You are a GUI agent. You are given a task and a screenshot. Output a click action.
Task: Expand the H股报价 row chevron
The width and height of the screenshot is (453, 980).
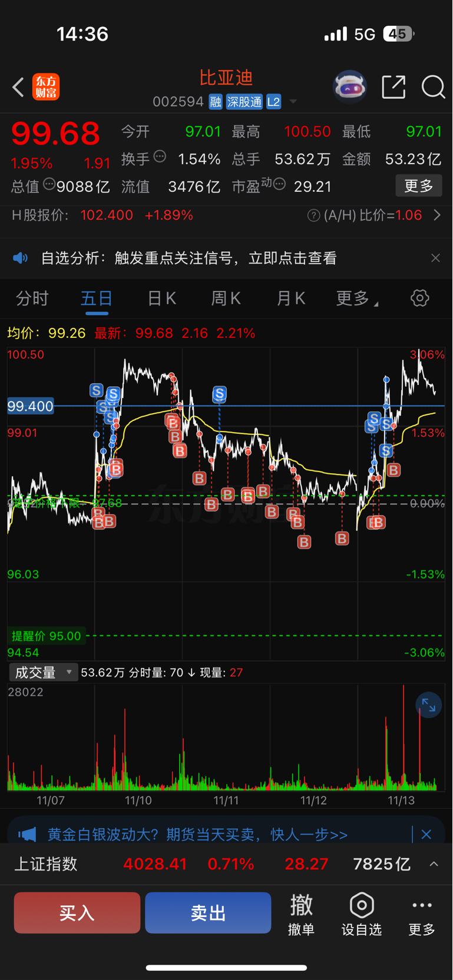tap(437, 215)
